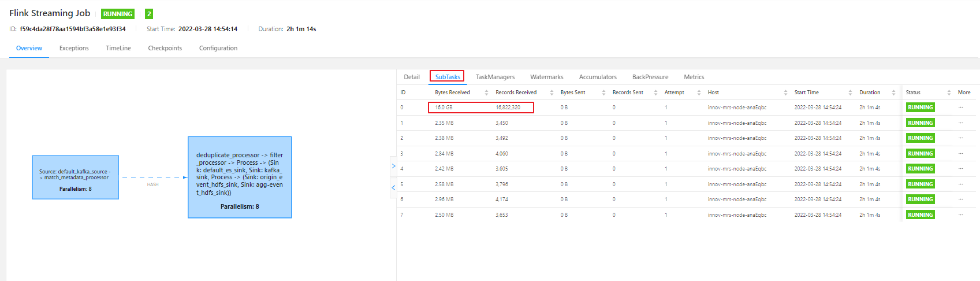The image size is (980, 281).
Task: Click the job start time 2022-03-28 14:54:14
Action: click(x=208, y=29)
